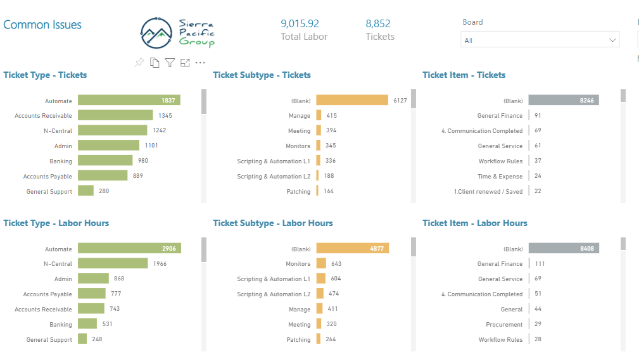This screenshot has width=639, height=364.
Task: Select (Blank) item labor bar showing 8408
Action: (x=564, y=248)
